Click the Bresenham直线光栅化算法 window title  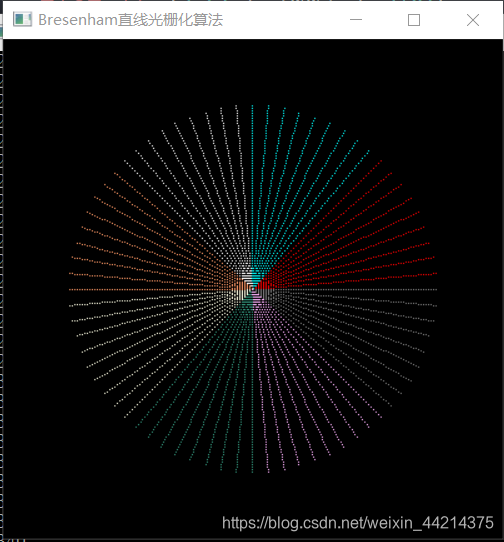tap(131, 20)
